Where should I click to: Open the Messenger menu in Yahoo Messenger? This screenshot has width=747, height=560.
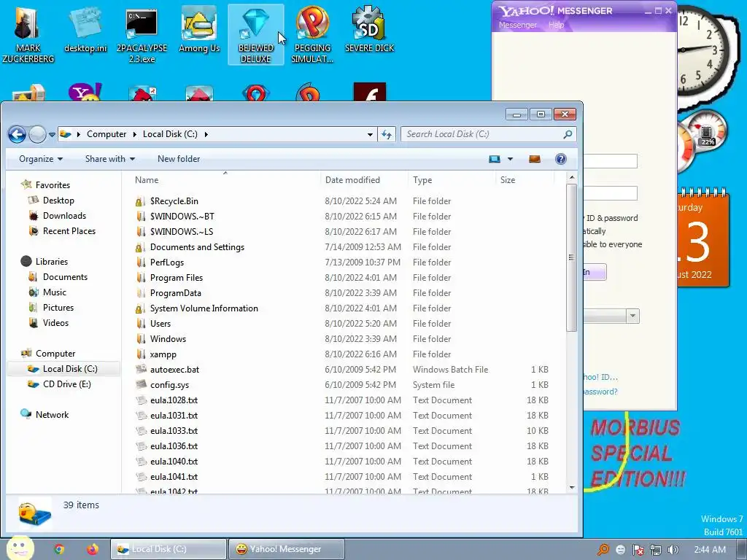point(517,25)
